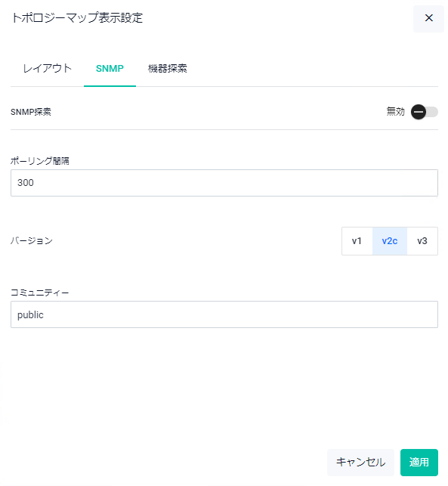The height and width of the screenshot is (486, 448).
Task: Click the SNMP探索 label text
Action: click(31, 112)
